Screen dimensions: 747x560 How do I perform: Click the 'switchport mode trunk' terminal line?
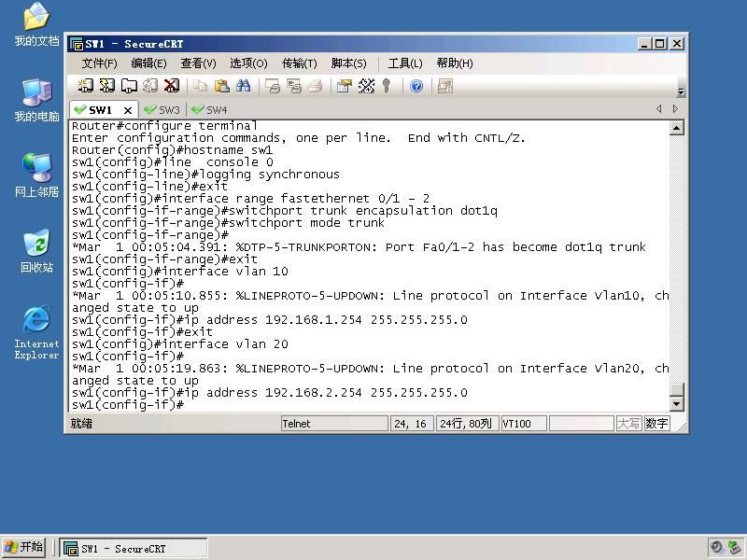click(x=228, y=223)
